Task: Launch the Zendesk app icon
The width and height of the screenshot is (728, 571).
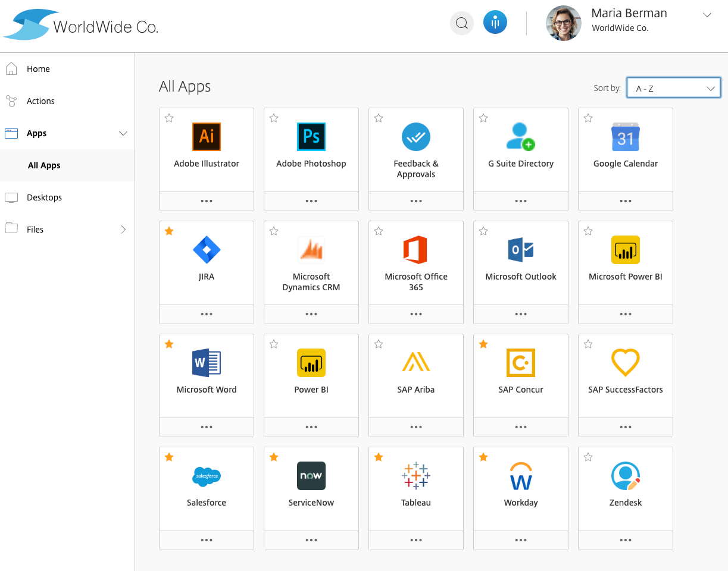Action: point(626,476)
